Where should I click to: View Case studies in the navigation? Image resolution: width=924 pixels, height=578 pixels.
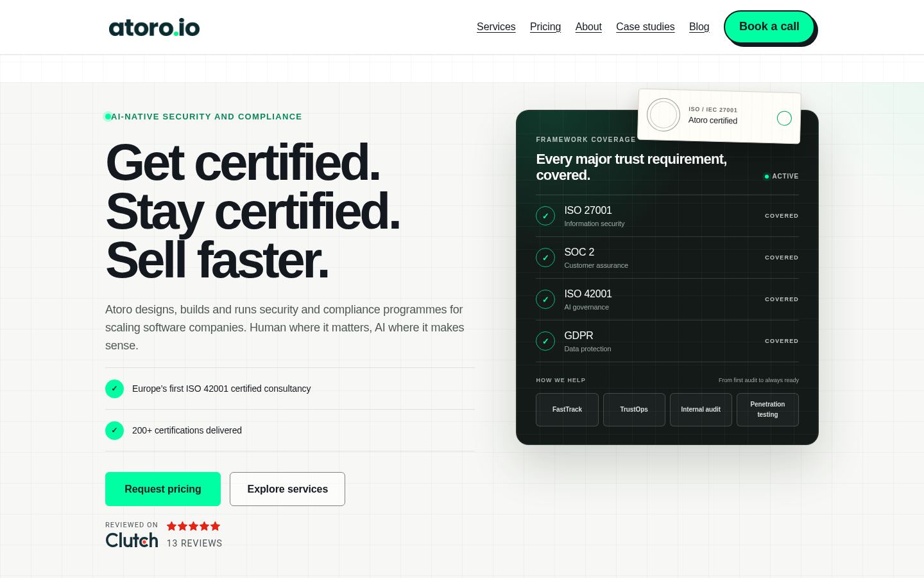pyautogui.click(x=646, y=27)
